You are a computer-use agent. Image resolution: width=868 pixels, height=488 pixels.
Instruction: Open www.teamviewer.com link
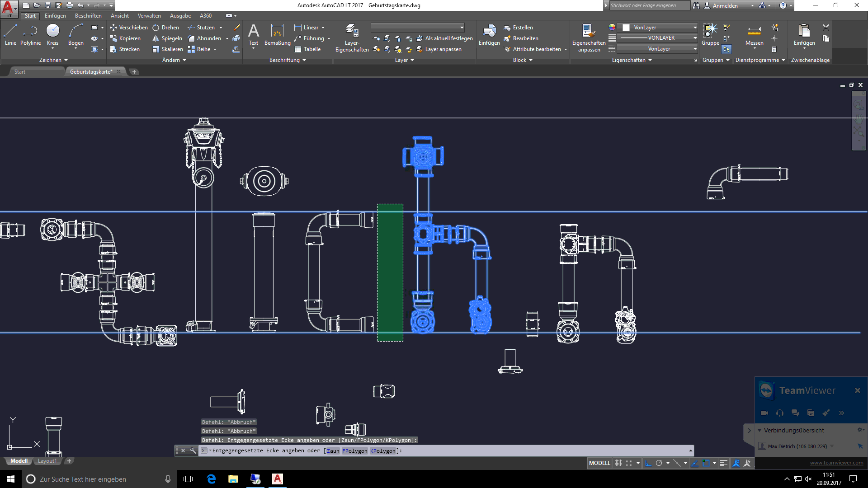point(836,463)
